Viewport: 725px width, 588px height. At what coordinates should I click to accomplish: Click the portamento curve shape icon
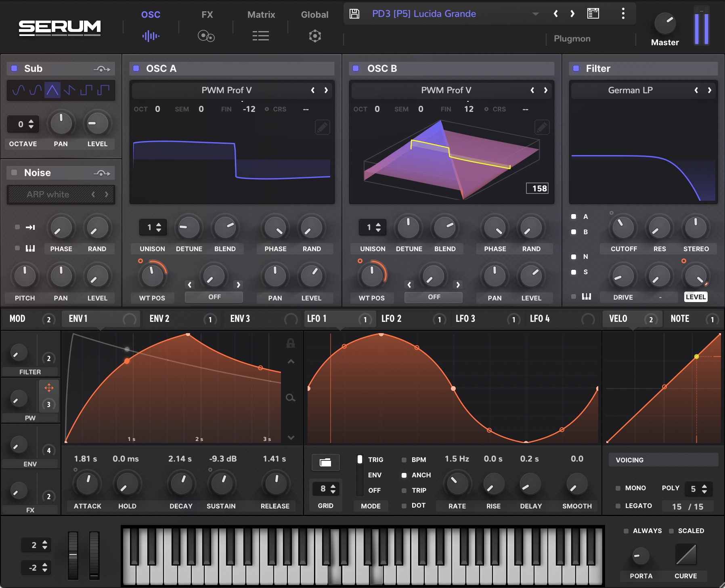(x=686, y=554)
